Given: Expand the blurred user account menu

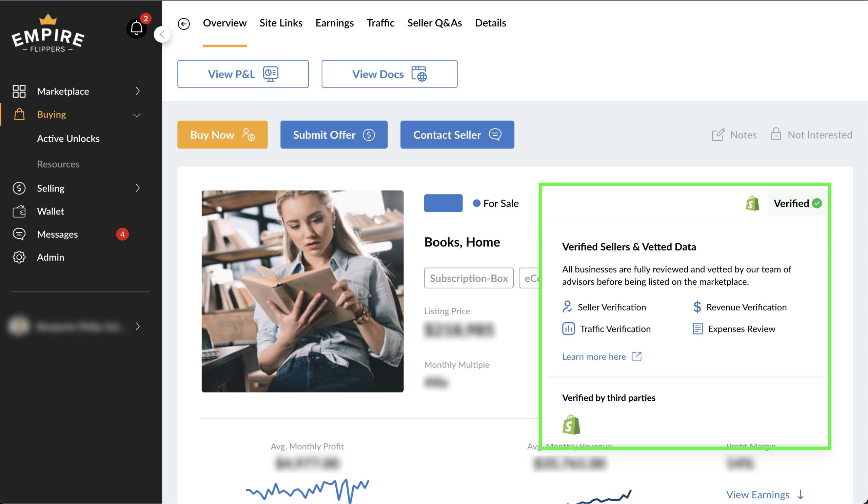Looking at the screenshot, I should 138,326.
